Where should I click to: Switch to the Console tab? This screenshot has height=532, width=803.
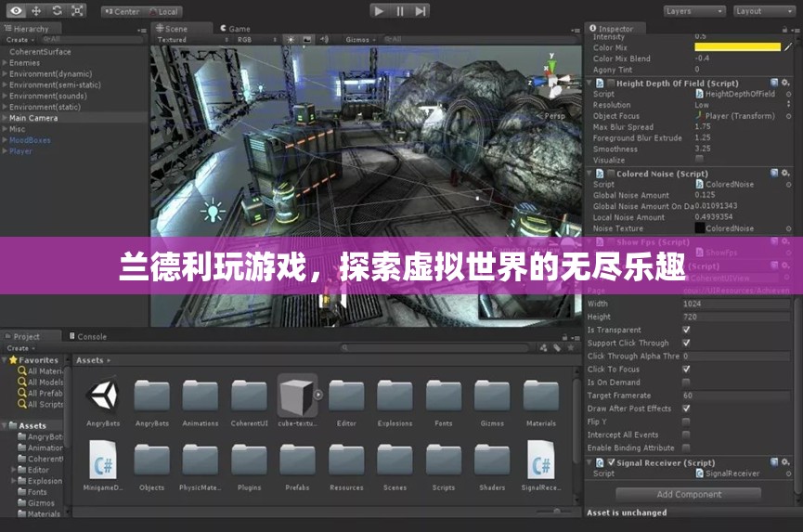click(88, 336)
